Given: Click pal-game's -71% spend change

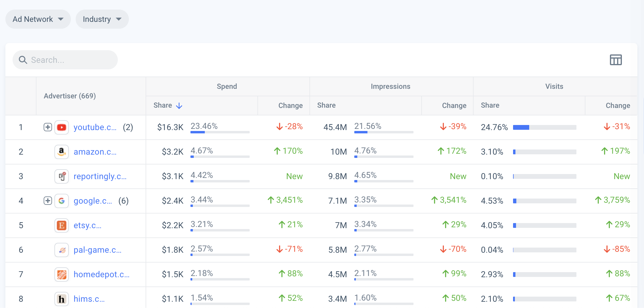Looking at the screenshot, I should tap(289, 249).
